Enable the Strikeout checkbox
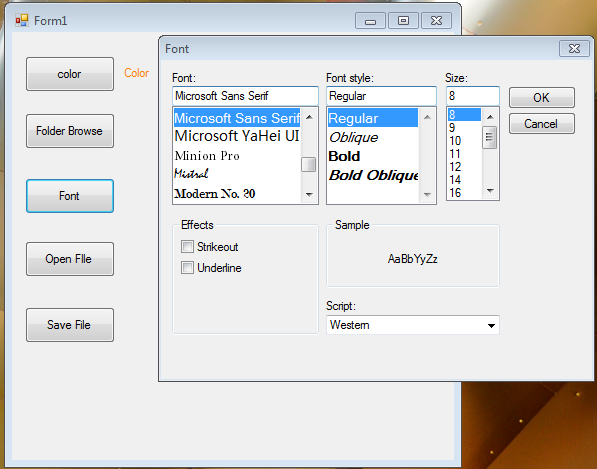The height and width of the screenshot is (469, 597). (187, 247)
